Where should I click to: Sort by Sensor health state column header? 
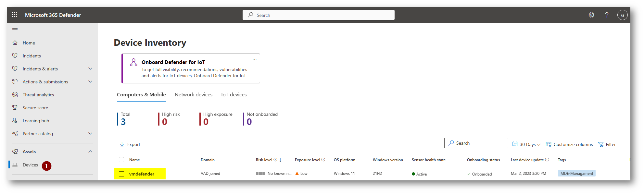429,160
